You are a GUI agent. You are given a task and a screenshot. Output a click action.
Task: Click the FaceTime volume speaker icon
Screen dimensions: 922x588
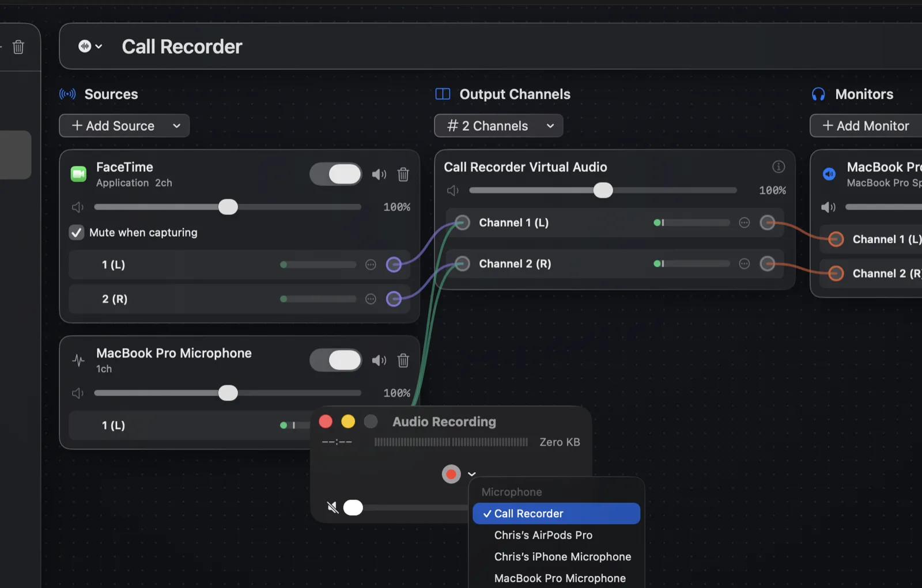click(x=78, y=207)
